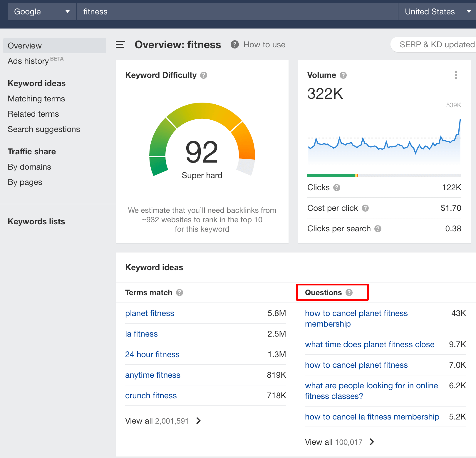Click the Cost per click help icon

pos(365,208)
